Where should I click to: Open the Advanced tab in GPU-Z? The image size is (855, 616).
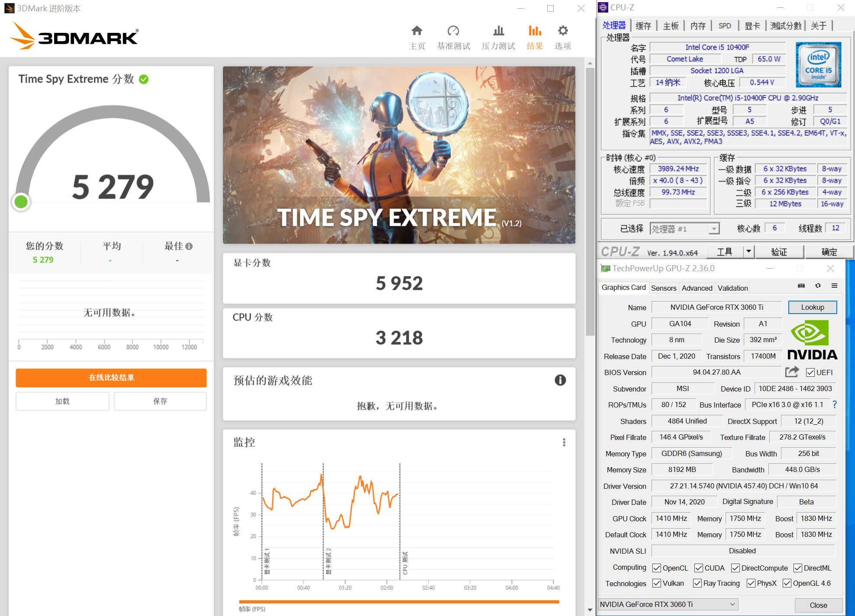click(x=697, y=288)
